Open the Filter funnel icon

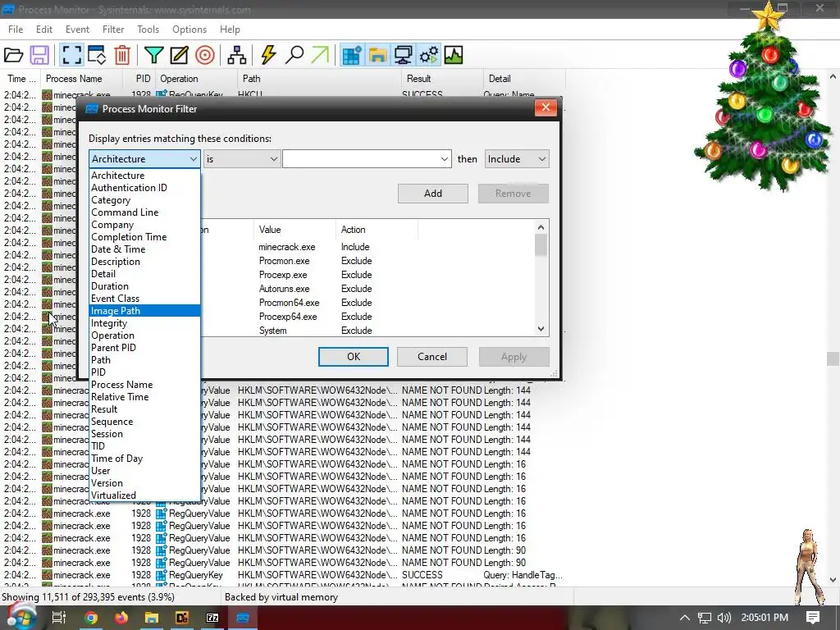pos(153,55)
